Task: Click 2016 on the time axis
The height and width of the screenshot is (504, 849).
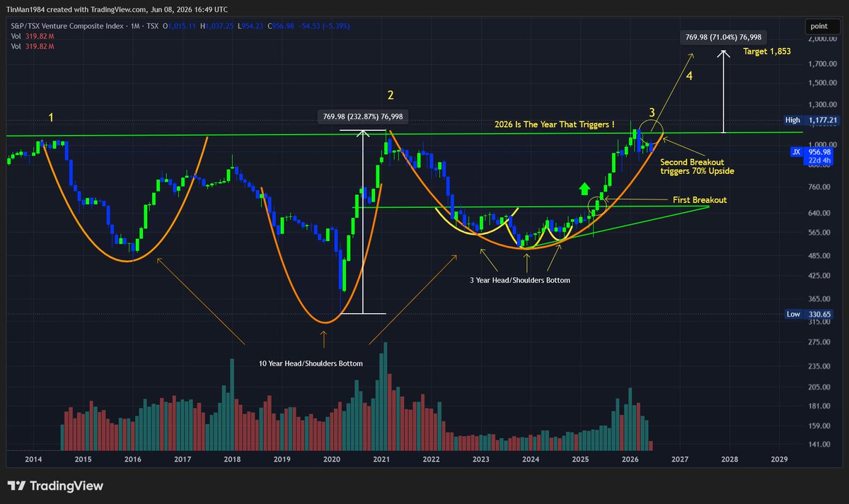Action: coord(132,459)
